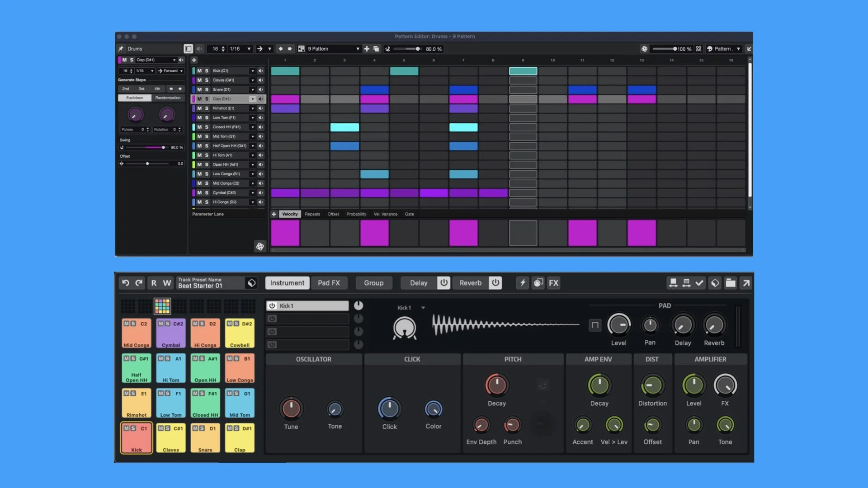Click the plus icon to add pattern
This screenshot has height=488, width=868.
point(367,49)
